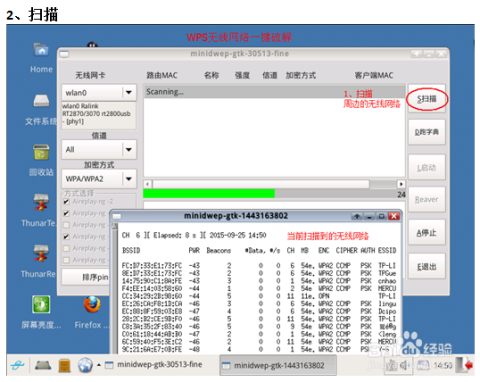The image size is (480, 382).
Task: Launch the Firefox desktop icon
Action: point(92,304)
